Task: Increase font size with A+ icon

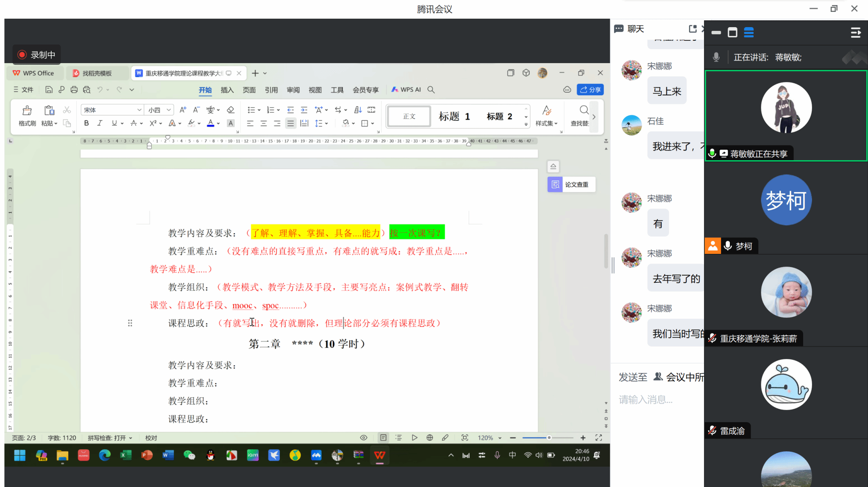Action: (183, 110)
